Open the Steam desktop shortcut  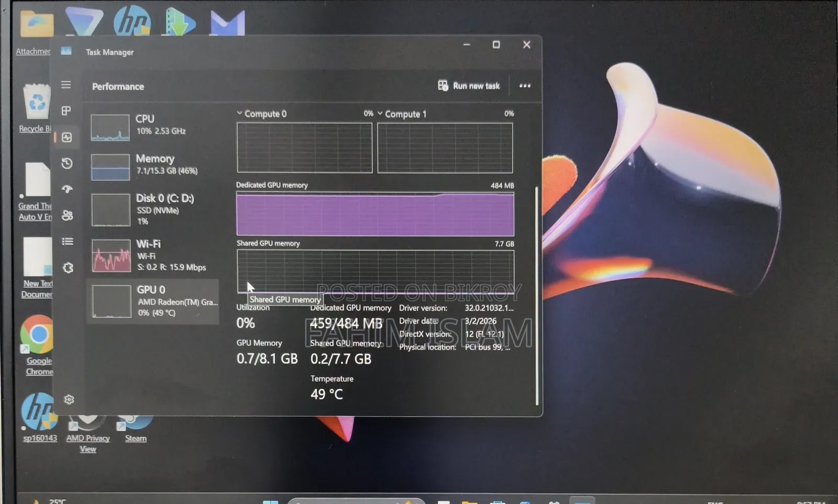pos(136,429)
